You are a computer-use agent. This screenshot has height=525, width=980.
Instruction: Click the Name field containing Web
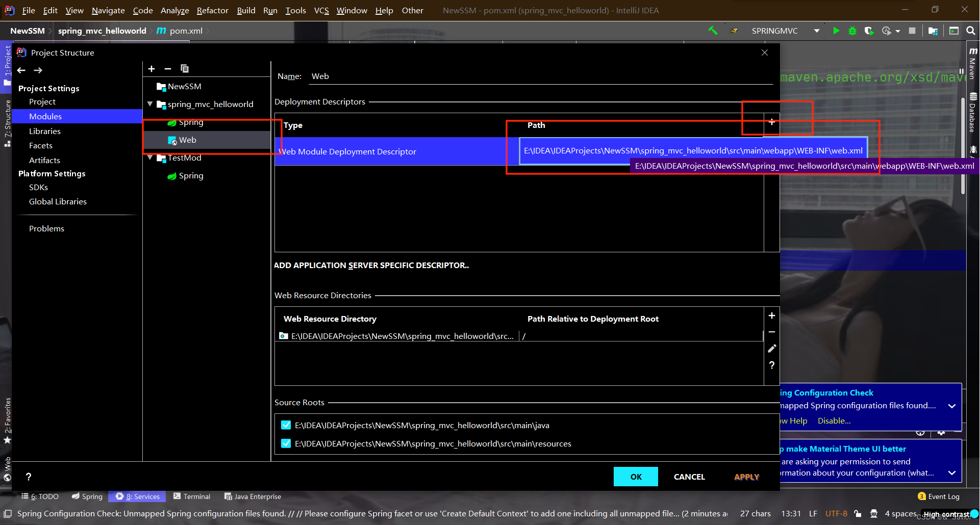pyautogui.click(x=542, y=76)
